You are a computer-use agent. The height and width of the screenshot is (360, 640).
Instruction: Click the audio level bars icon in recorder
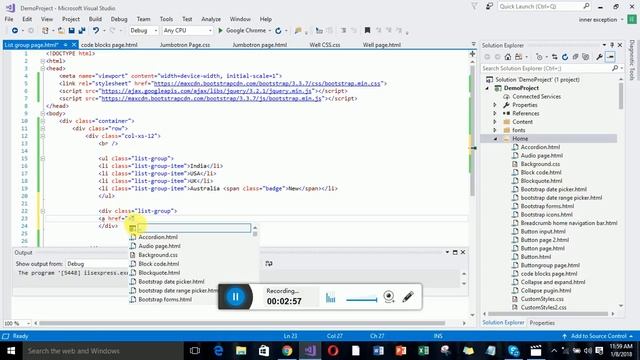point(330,298)
